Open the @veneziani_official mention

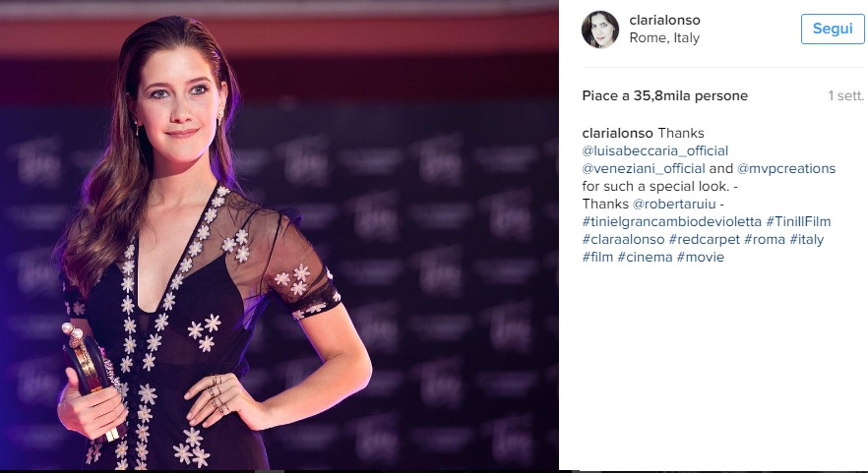coord(644,169)
